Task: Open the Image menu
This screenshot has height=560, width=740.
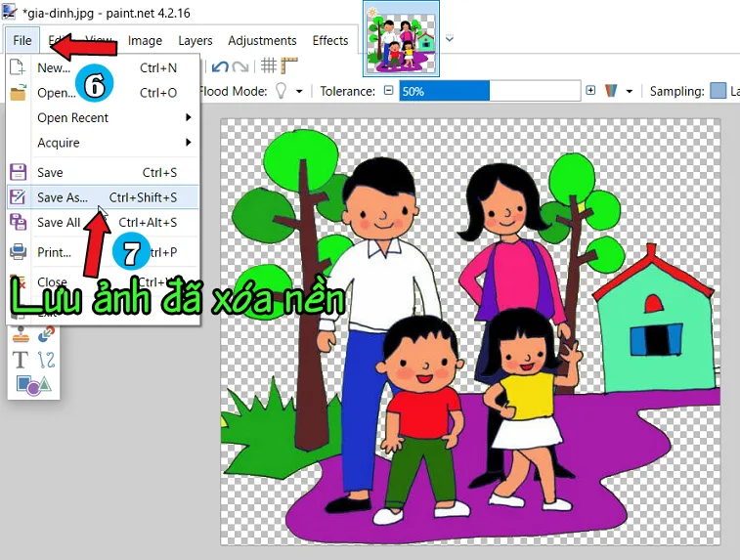Action: pyautogui.click(x=145, y=41)
